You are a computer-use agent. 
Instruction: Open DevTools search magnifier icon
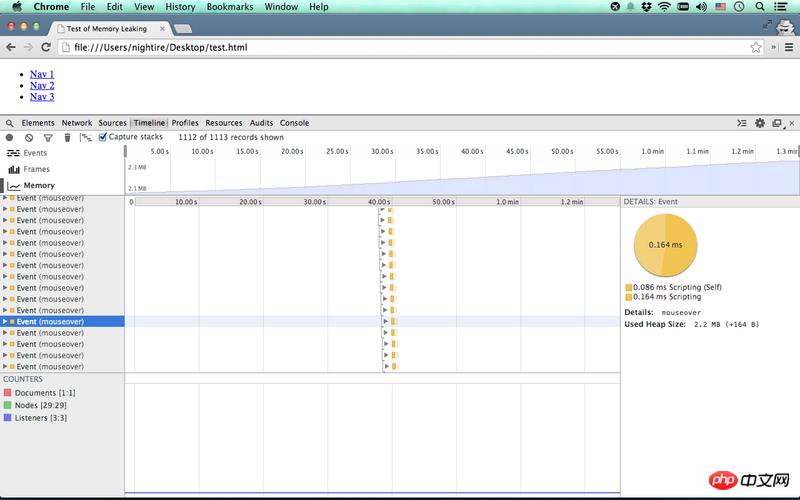pyautogui.click(x=9, y=123)
